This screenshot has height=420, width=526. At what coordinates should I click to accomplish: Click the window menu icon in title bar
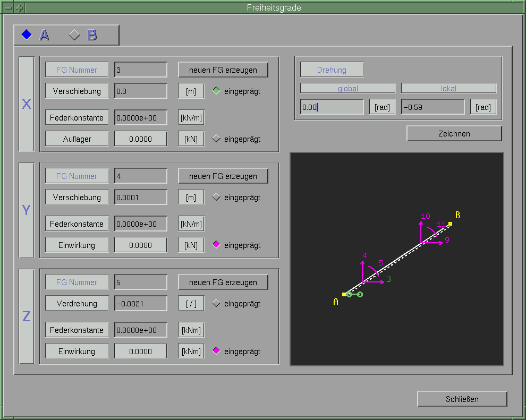click(8, 8)
